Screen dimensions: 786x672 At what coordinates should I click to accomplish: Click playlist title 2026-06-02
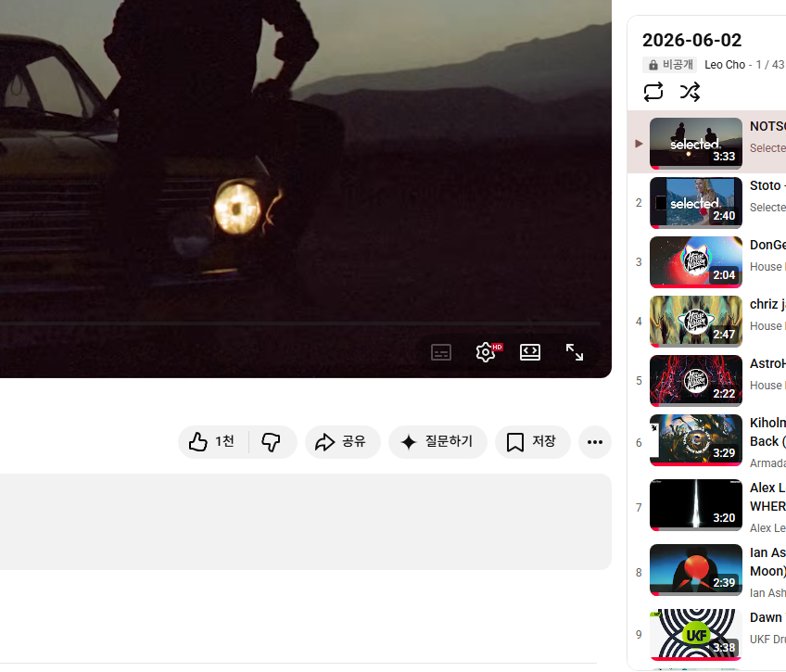pos(691,40)
